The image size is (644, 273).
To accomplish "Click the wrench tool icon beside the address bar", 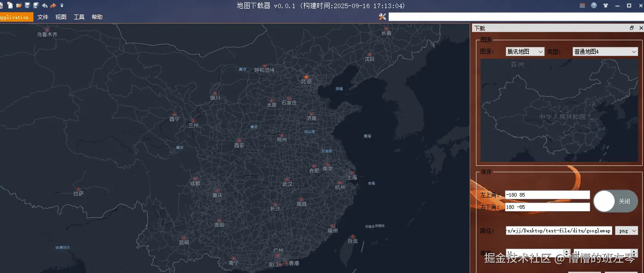I will pyautogui.click(x=382, y=16).
